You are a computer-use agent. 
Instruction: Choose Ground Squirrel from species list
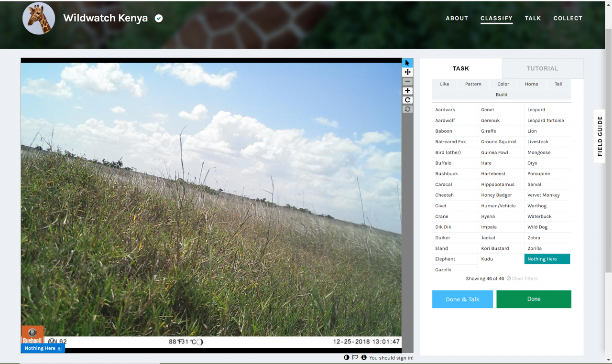click(501, 142)
